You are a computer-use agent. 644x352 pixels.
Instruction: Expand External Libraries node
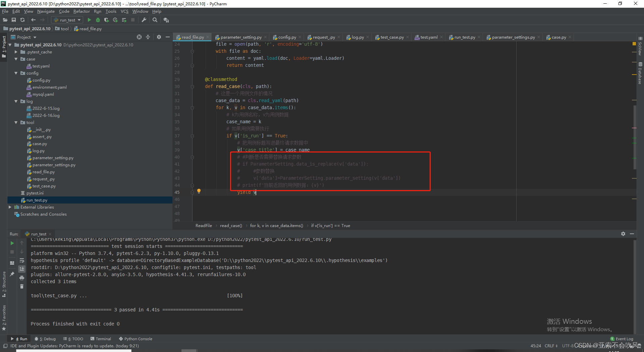pyautogui.click(x=10, y=207)
